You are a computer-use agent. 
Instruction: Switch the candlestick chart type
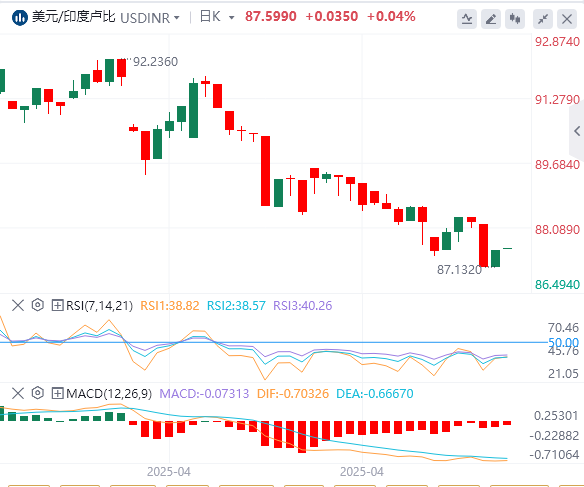pos(515,19)
